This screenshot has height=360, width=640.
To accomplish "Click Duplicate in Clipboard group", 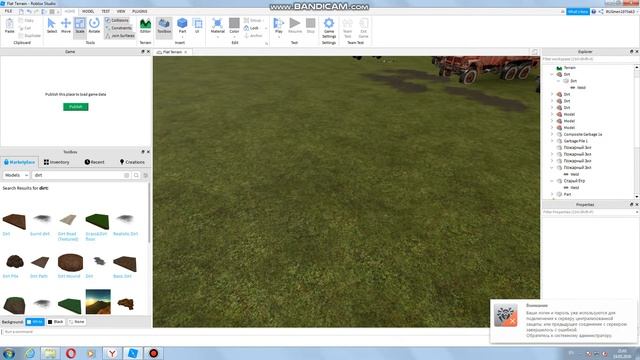I will click(30, 36).
